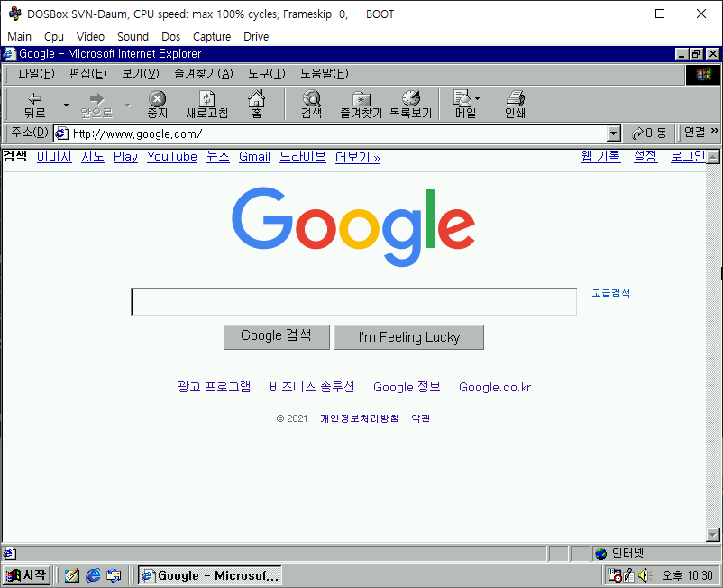This screenshot has height=588, width=723.
Task: Open DOSBox Drive menu
Action: [x=256, y=36]
